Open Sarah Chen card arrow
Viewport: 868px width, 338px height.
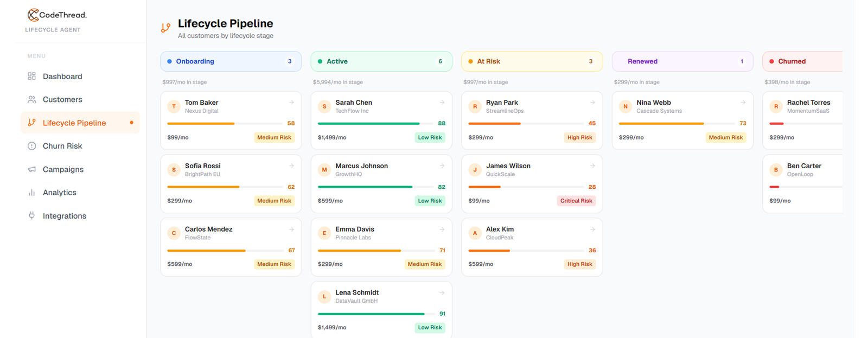442,103
